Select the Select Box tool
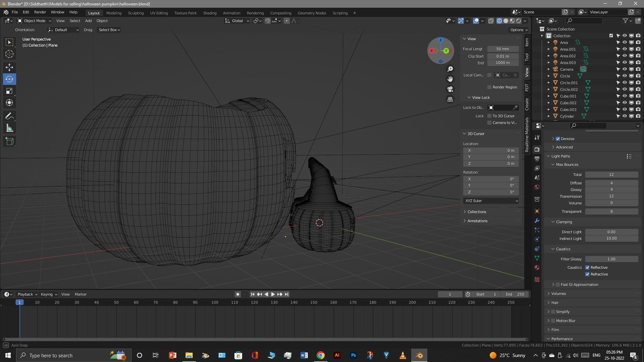The height and width of the screenshot is (362, 644). 9,42
